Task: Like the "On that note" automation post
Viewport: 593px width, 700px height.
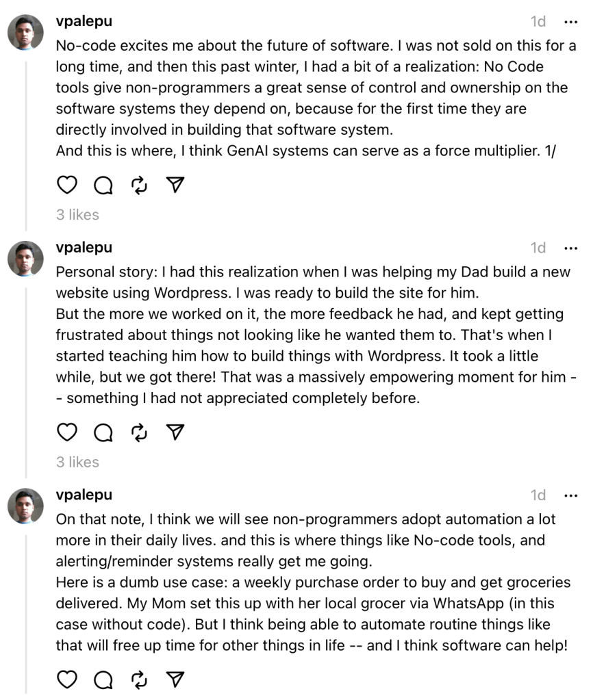Action: pos(67,679)
